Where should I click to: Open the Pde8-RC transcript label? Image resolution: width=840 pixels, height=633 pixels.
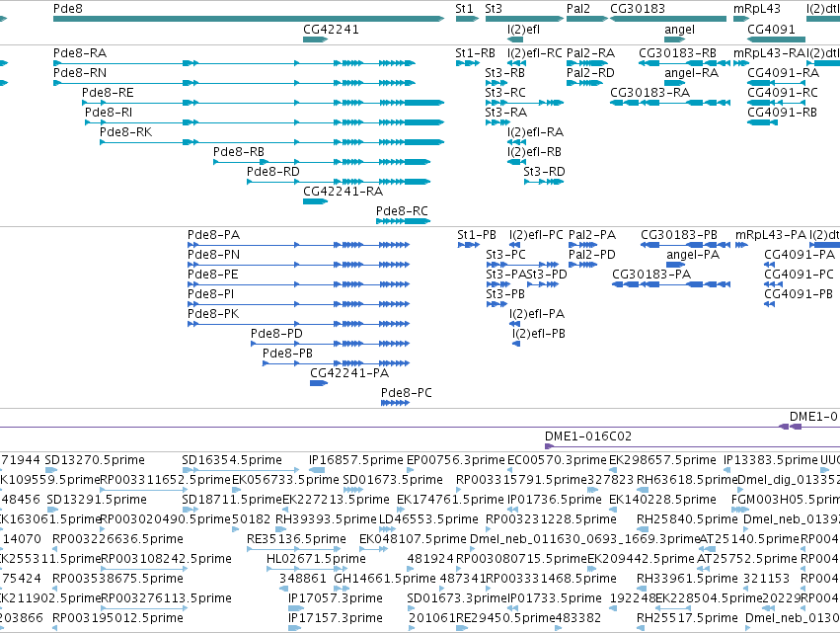[x=403, y=211]
